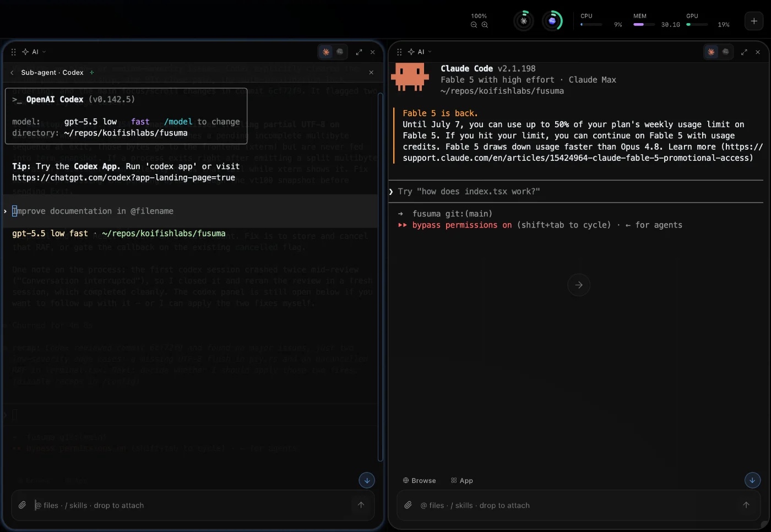
Task: Click the Claude Code pixel mascot logo
Action: tap(410, 77)
